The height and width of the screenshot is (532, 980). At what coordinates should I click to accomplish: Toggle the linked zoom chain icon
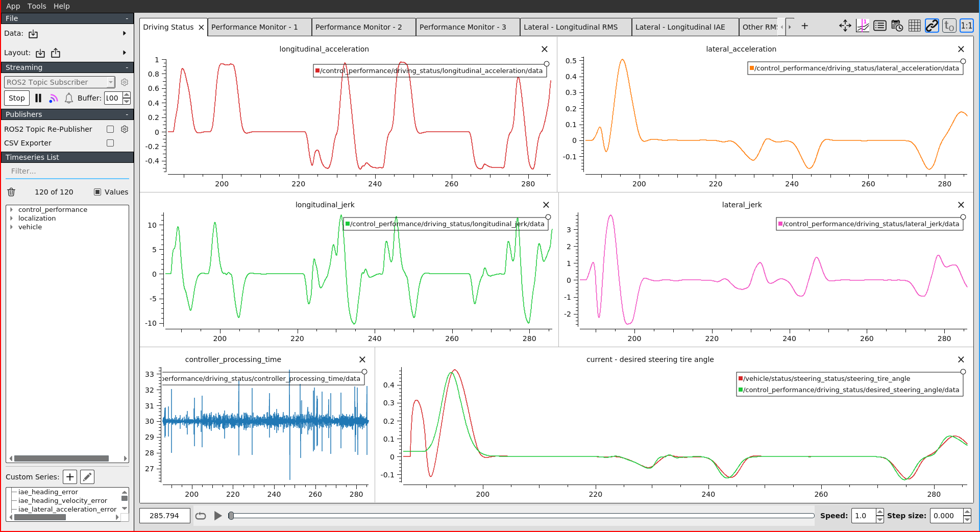click(x=932, y=26)
